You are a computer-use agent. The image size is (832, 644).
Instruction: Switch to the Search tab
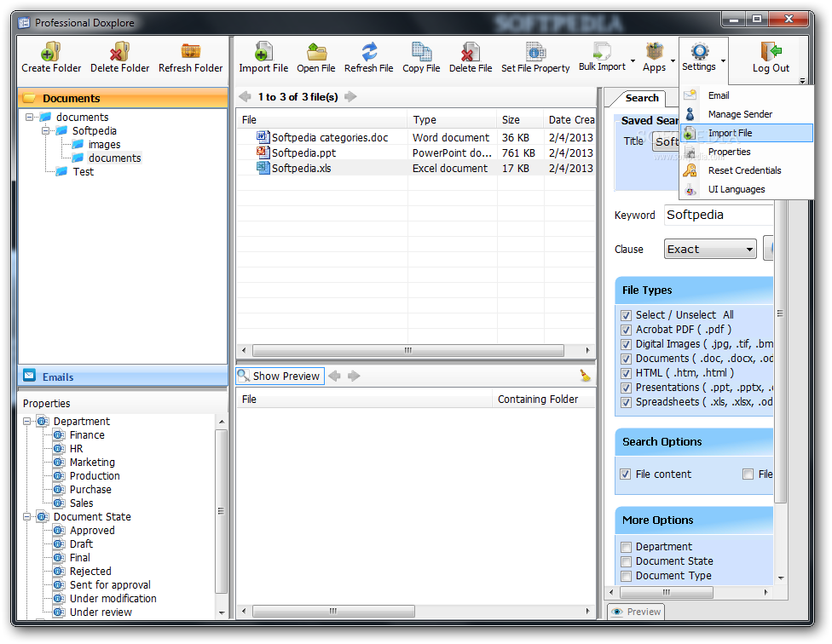pos(640,98)
